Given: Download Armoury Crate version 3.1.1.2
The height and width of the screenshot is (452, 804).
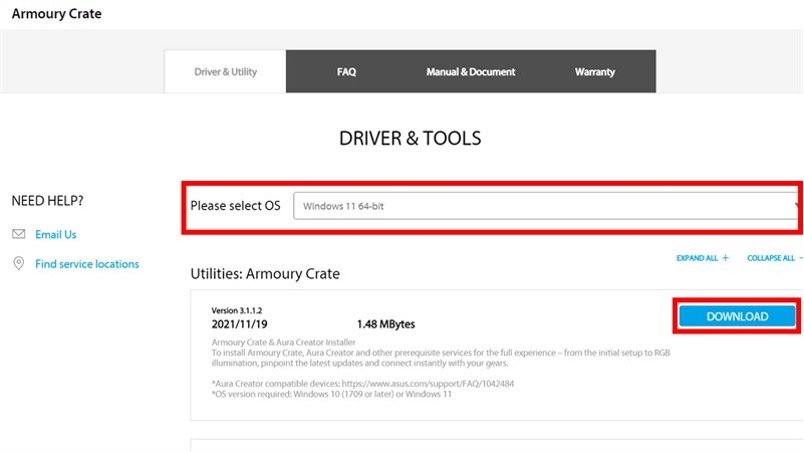Looking at the screenshot, I should 737,316.
